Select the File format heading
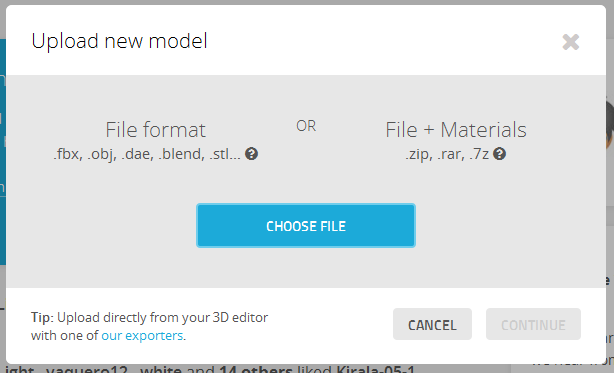The image size is (614, 373). 155,130
